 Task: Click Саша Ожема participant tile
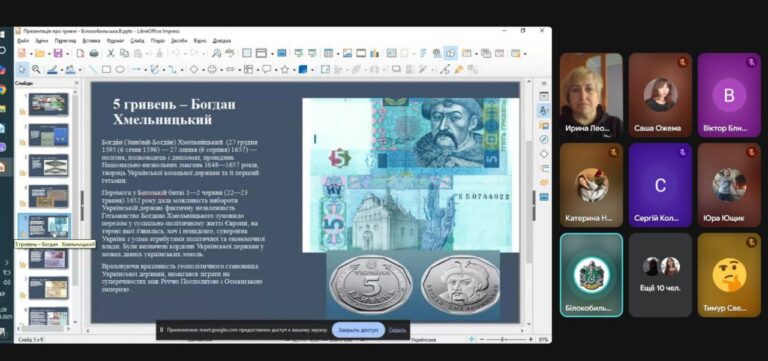click(x=660, y=95)
